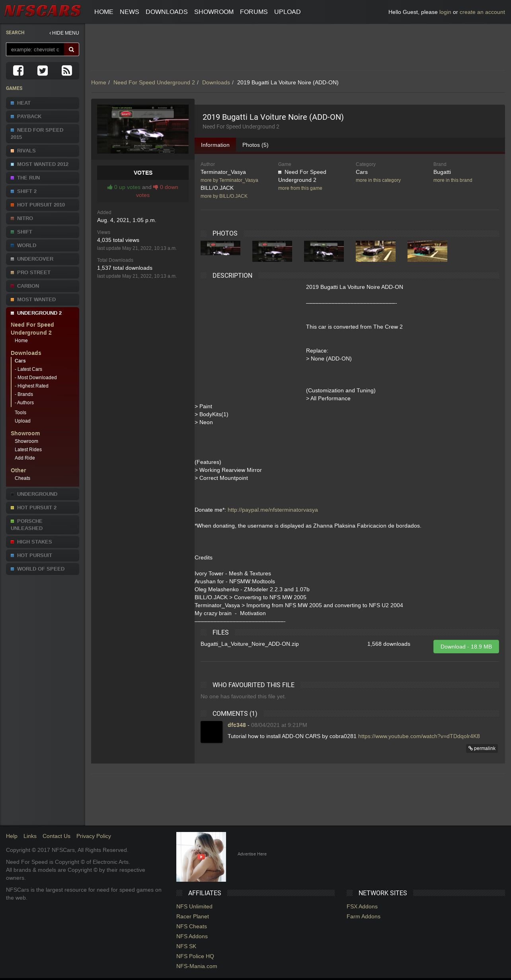Expand The Run game menu
The height and width of the screenshot is (980, 511).
tap(43, 178)
